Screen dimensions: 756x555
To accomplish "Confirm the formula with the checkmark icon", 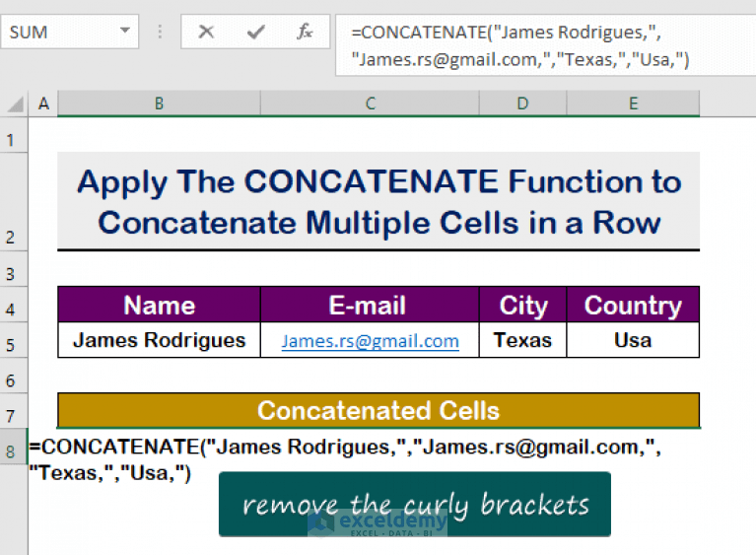I will click(x=255, y=32).
